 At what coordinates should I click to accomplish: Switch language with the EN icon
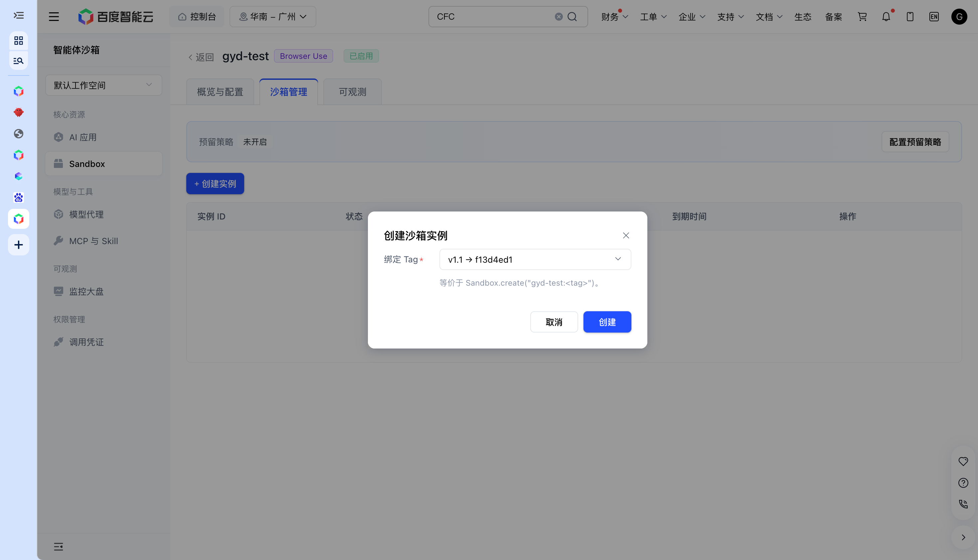[934, 17]
